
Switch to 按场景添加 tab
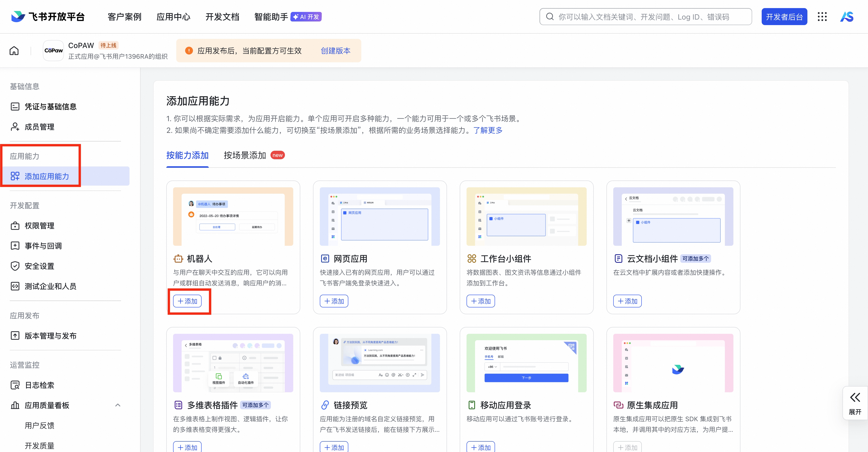click(x=245, y=155)
